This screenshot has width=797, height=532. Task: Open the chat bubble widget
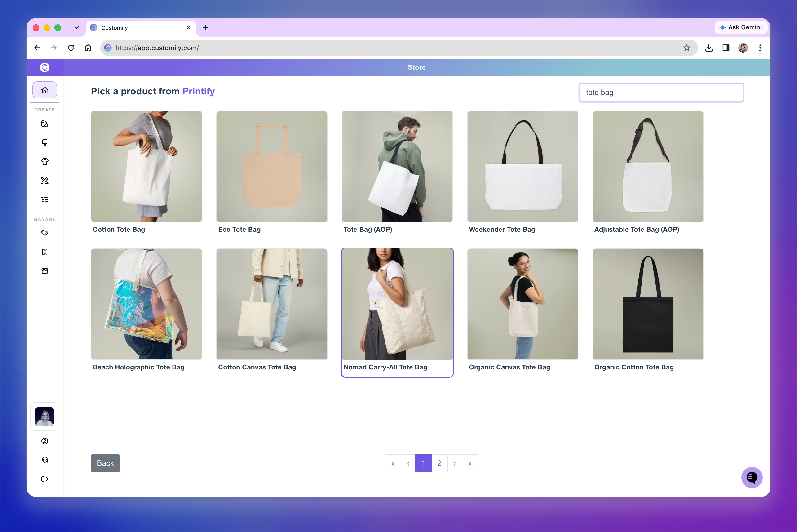point(752,477)
